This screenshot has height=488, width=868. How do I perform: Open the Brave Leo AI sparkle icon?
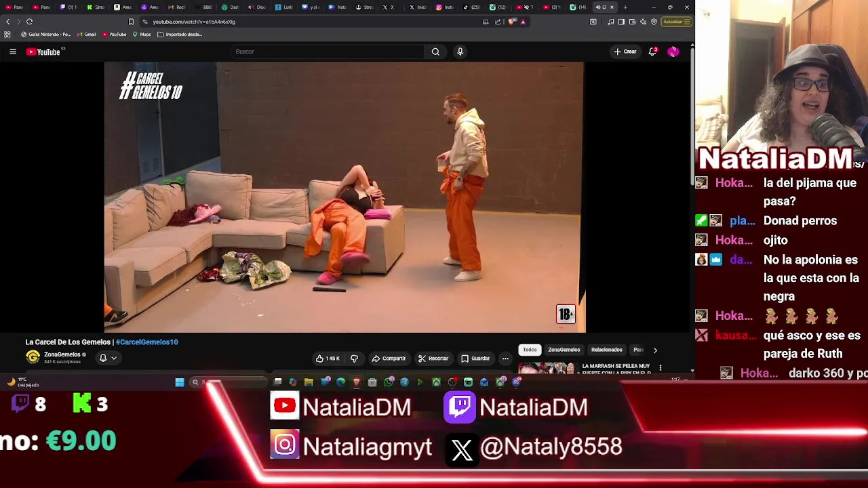pos(643,22)
